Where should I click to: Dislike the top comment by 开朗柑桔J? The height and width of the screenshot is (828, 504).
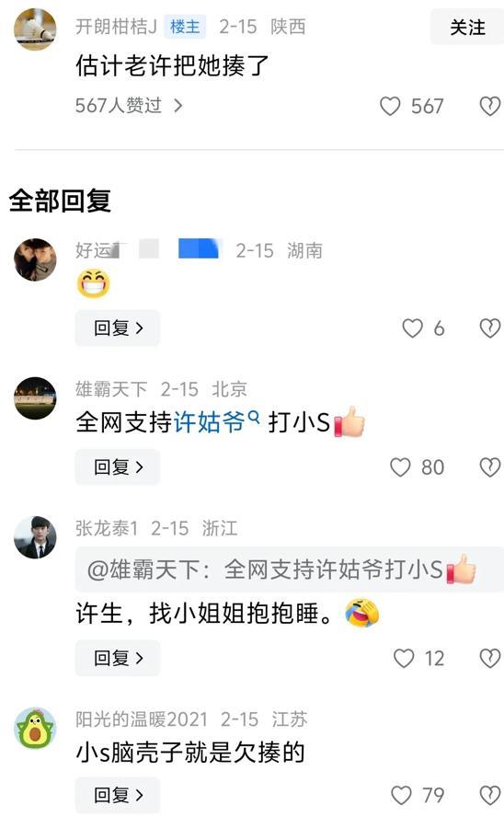click(x=490, y=106)
